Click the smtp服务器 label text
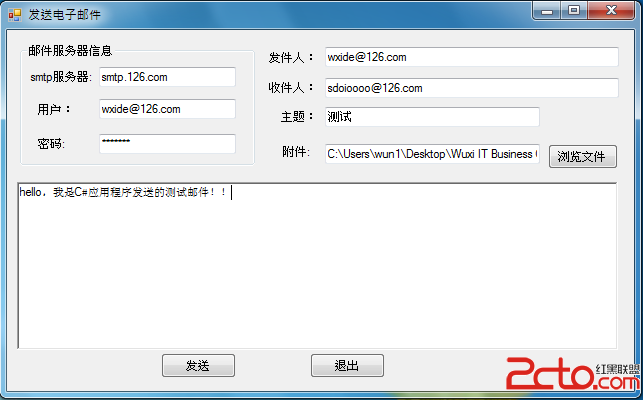 [x=61, y=77]
